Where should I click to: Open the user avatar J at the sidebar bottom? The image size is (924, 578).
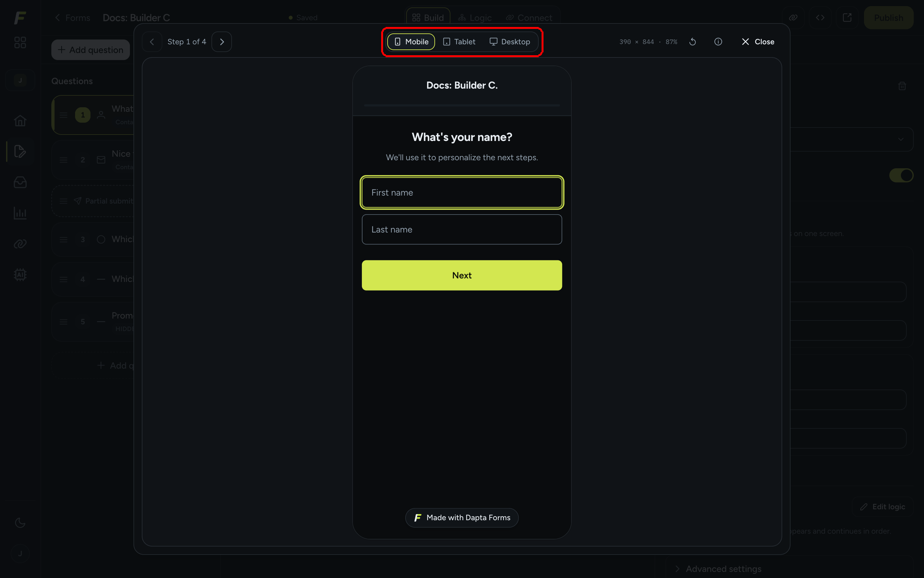pos(20,553)
